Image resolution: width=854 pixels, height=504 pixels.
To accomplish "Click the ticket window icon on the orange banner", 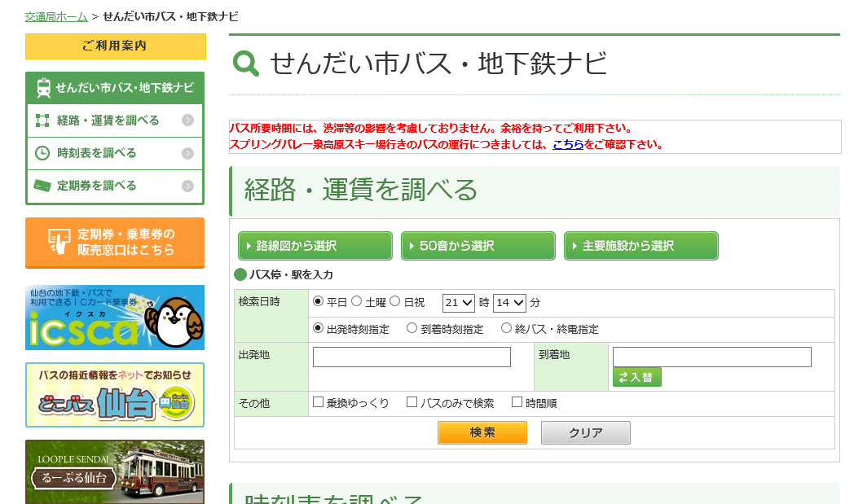I will point(57,243).
